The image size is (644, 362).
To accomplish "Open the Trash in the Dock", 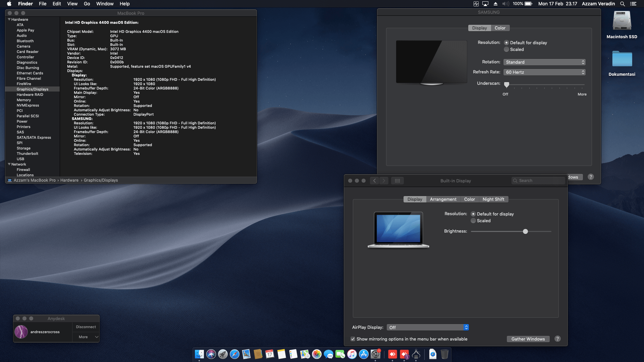I will pos(444,354).
